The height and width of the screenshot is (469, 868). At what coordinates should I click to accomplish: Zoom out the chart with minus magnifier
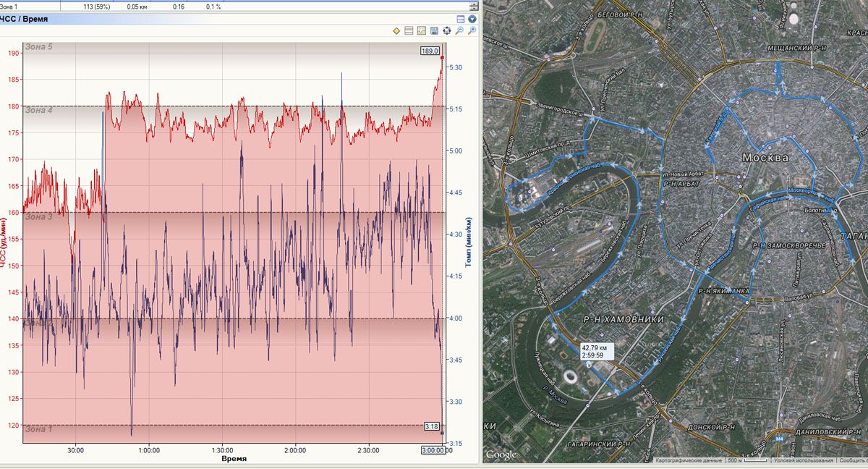click(459, 30)
